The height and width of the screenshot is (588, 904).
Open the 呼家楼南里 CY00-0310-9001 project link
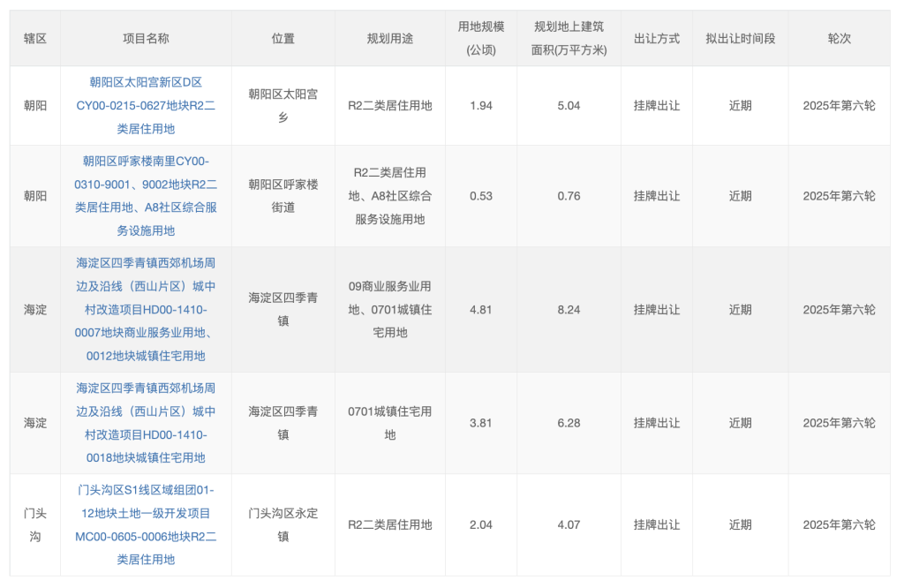[146, 195]
